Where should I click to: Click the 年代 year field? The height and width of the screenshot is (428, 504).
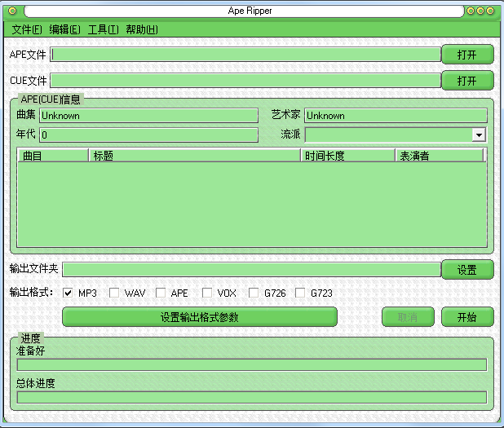[x=148, y=135]
